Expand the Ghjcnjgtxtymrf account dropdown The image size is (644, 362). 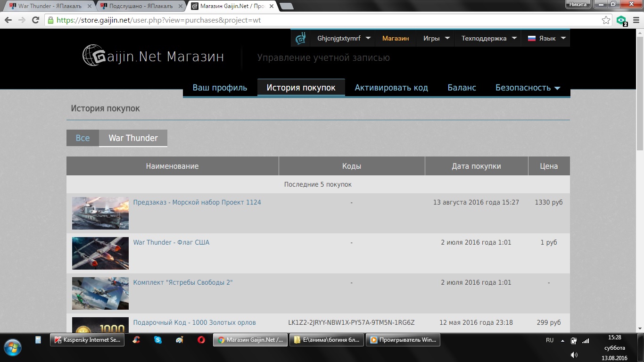[x=368, y=38]
